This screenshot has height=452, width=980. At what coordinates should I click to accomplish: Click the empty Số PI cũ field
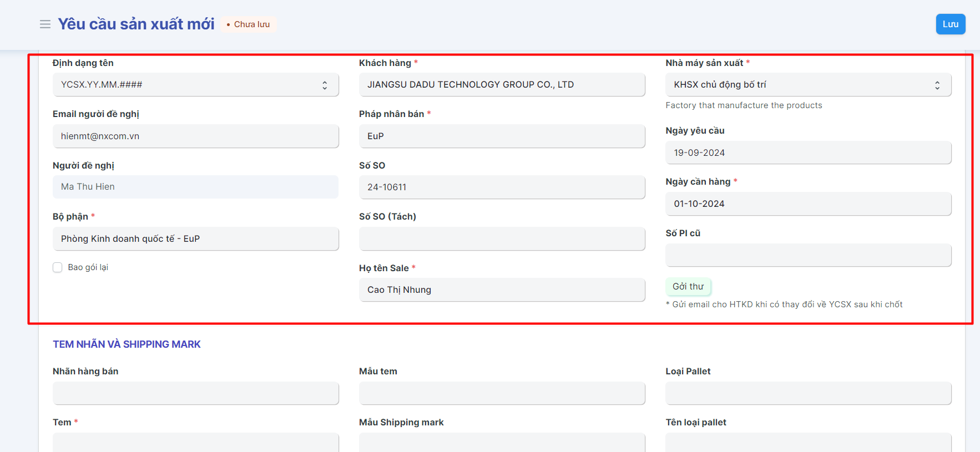pyautogui.click(x=808, y=256)
